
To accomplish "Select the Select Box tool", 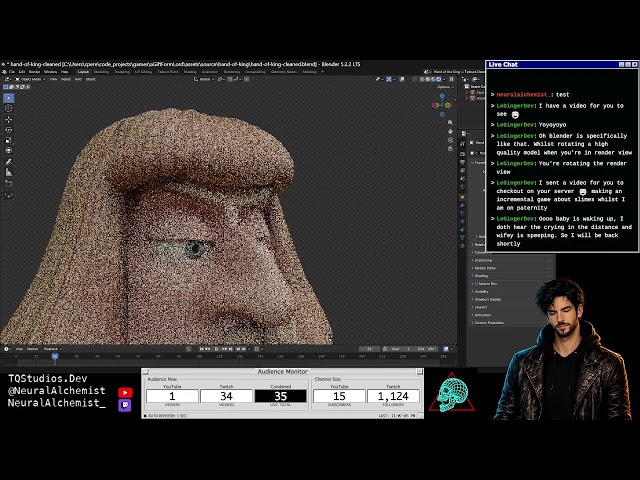I will point(9,98).
